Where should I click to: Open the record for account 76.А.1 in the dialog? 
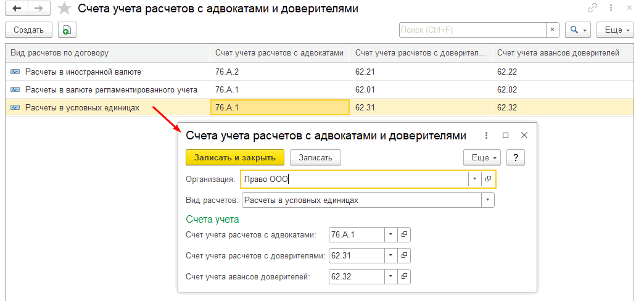click(405, 234)
